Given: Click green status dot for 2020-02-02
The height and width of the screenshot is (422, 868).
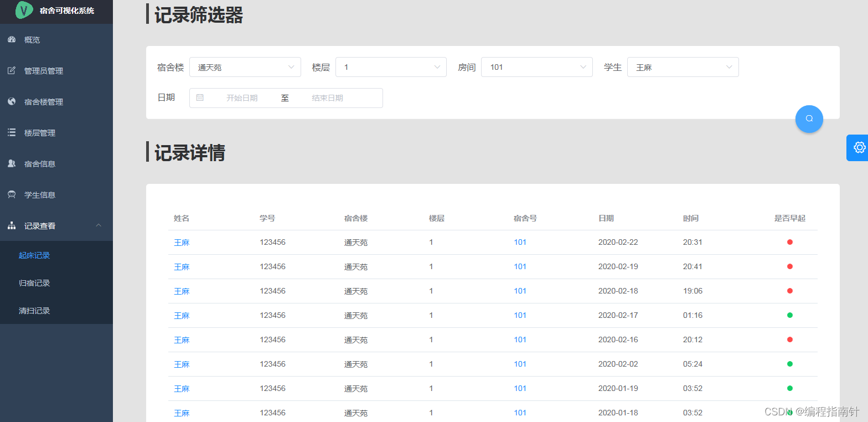Looking at the screenshot, I should click(x=790, y=364).
